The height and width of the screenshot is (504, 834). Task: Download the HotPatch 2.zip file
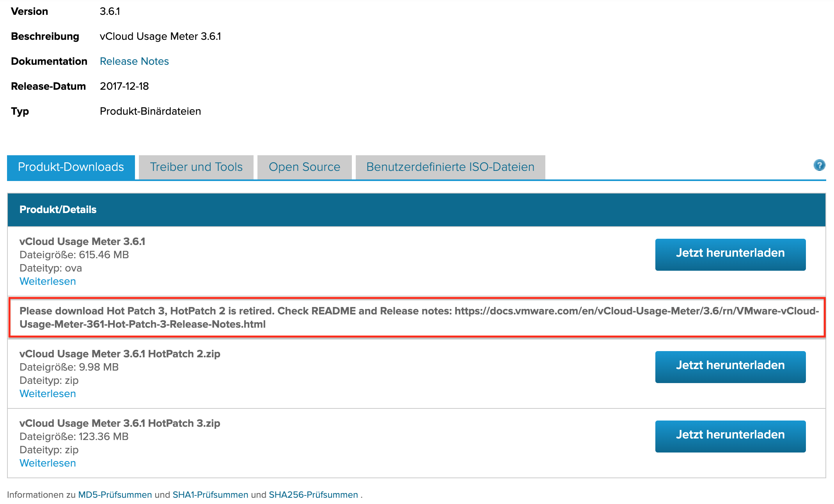[730, 367]
